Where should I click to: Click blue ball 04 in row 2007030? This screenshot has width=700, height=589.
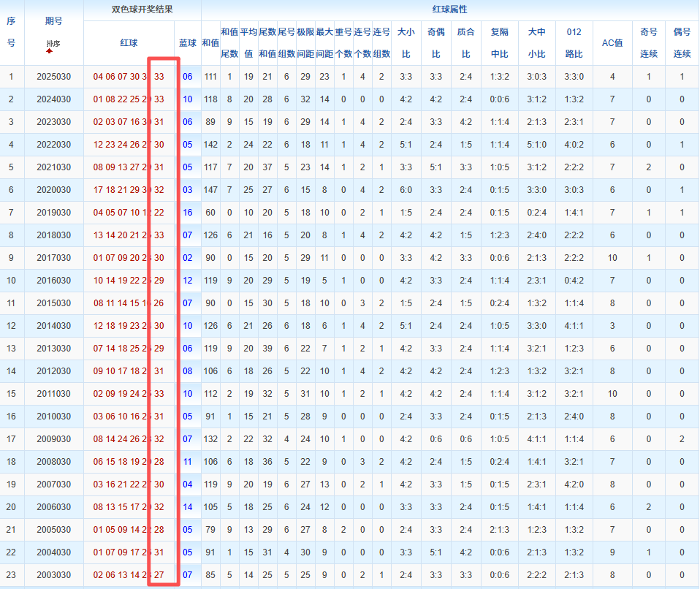188,484
